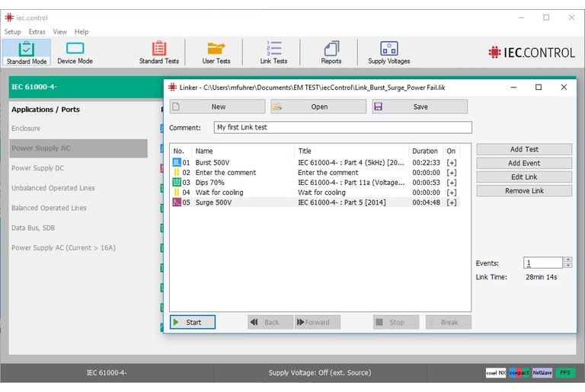Select Enclosure in Applications / Ports
The width and height of the screenshot is (585, 392).
coord(26,129)
